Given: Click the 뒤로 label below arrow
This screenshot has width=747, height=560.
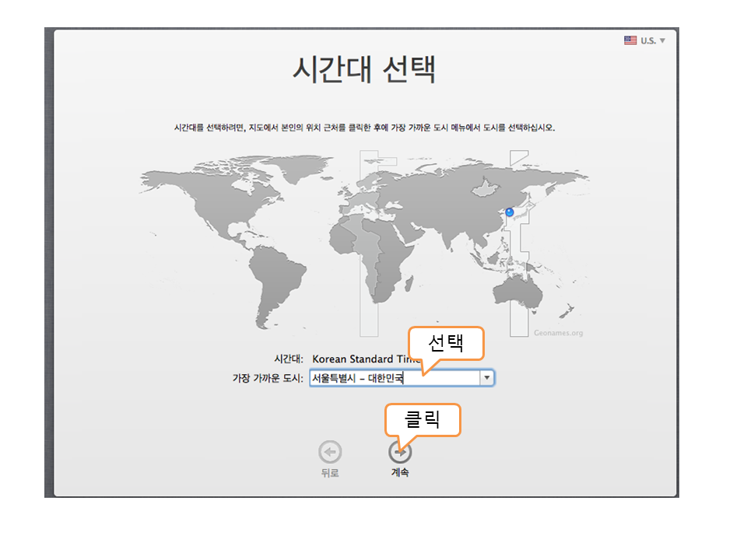Looking at the screenshot, I should click(330, 473).
